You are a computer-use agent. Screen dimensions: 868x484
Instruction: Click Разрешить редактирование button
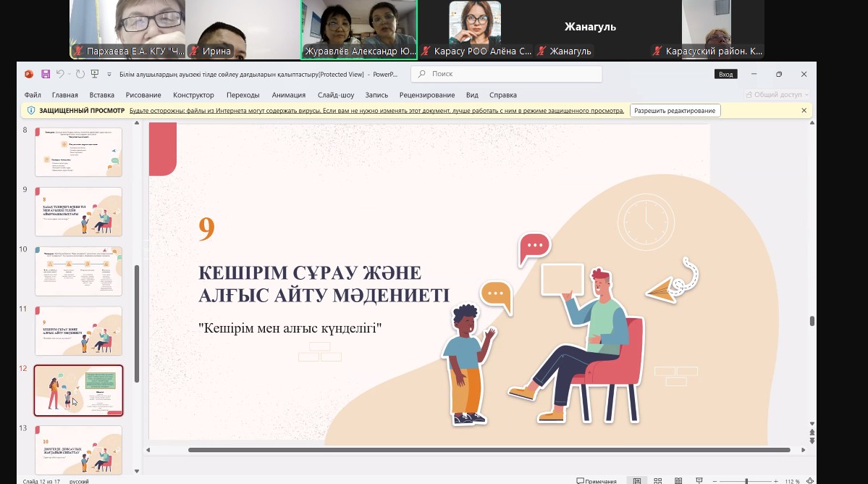675,111
